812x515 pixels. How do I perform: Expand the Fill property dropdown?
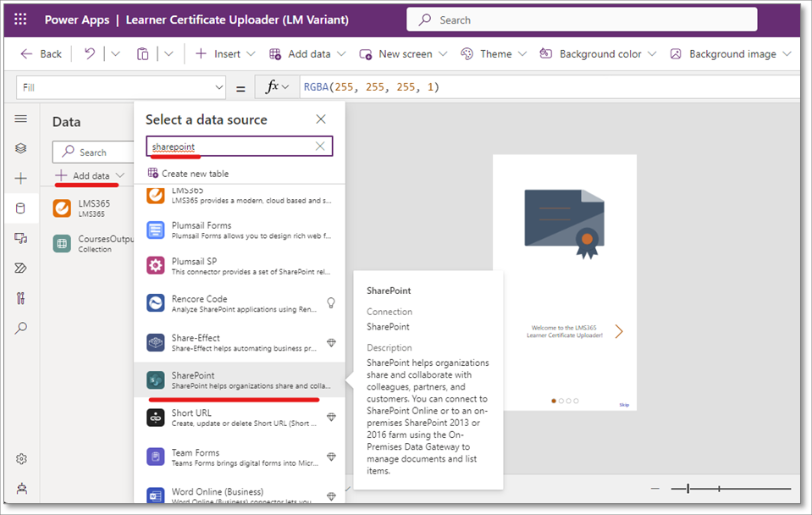(x=218, y=87)
